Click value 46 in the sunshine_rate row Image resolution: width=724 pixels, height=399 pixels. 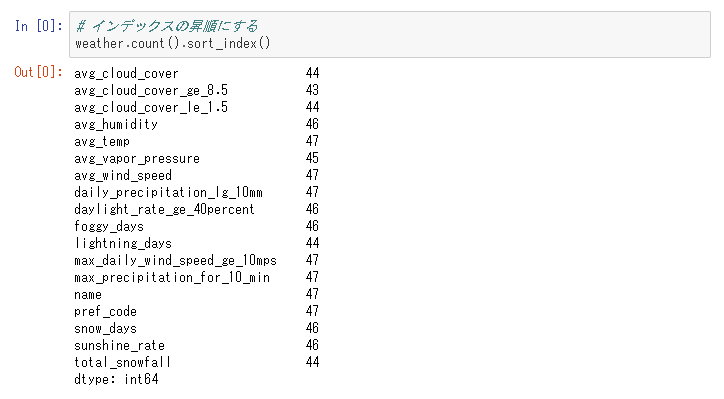[312, 345]
